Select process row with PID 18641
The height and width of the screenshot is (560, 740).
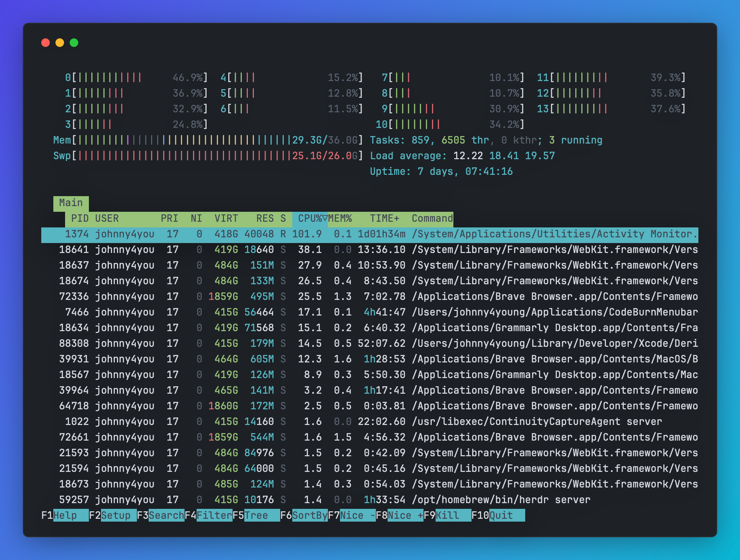click(370, 250)
